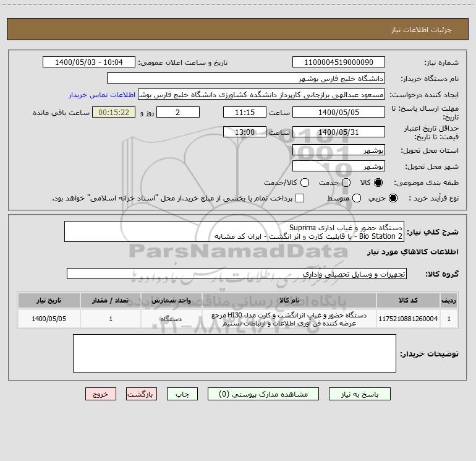The height and width of the screenshot is (461, 476).
Task: Click the request creator field مسعود عبدالهی
Action: pyautogui.click(x=261, y=94)
